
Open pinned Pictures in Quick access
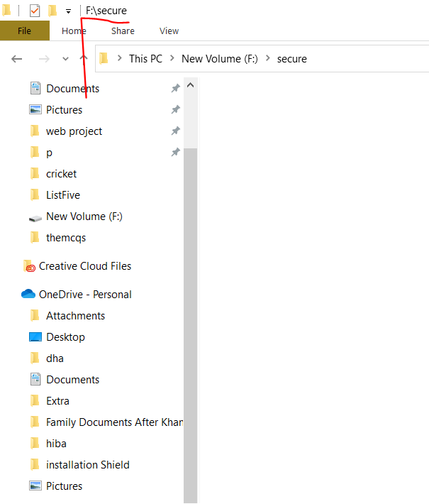coord(65,109)
